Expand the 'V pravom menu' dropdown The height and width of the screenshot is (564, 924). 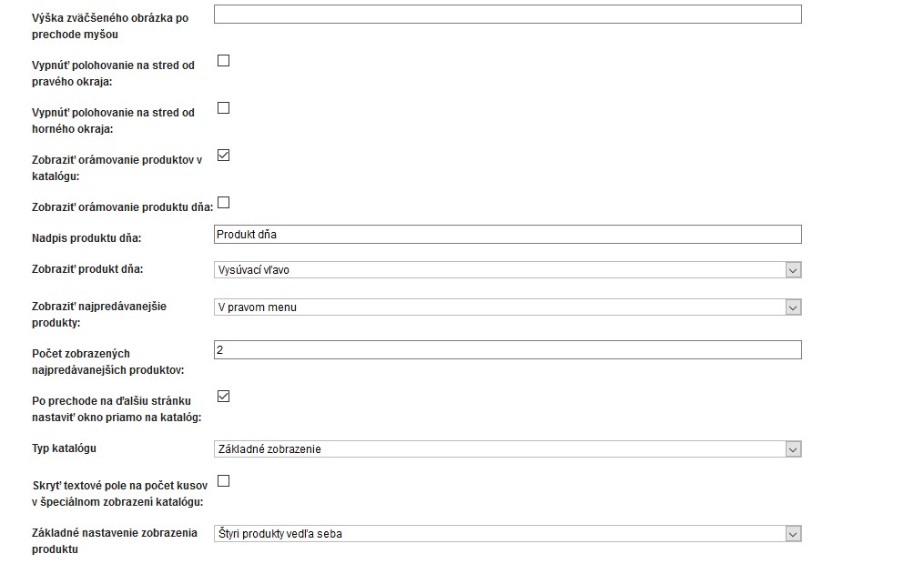pos(507,307)
